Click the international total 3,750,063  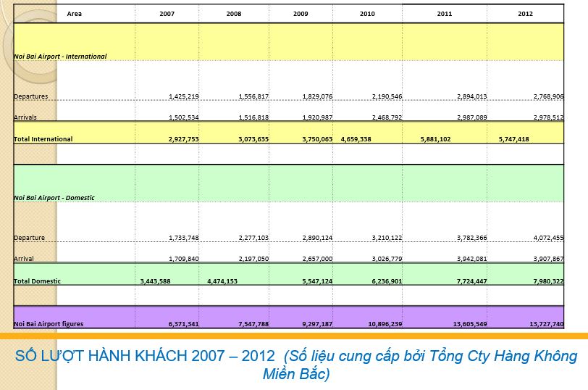click(317, 139)
